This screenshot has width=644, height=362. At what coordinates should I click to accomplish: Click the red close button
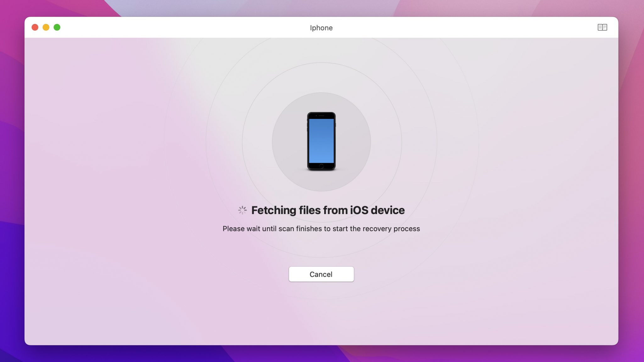tap(35, 27)
